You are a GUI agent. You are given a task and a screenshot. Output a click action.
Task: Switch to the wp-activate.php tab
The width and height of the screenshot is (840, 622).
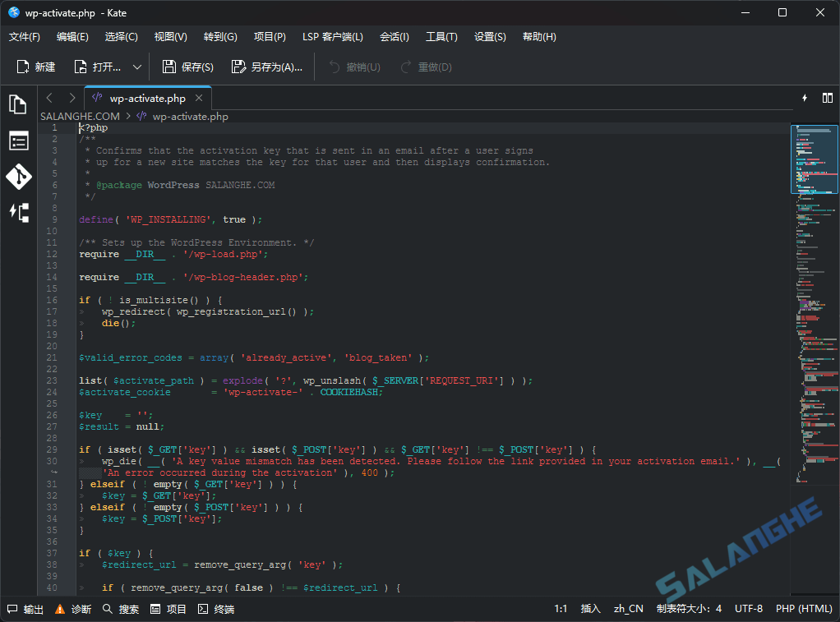click(147, 99)
